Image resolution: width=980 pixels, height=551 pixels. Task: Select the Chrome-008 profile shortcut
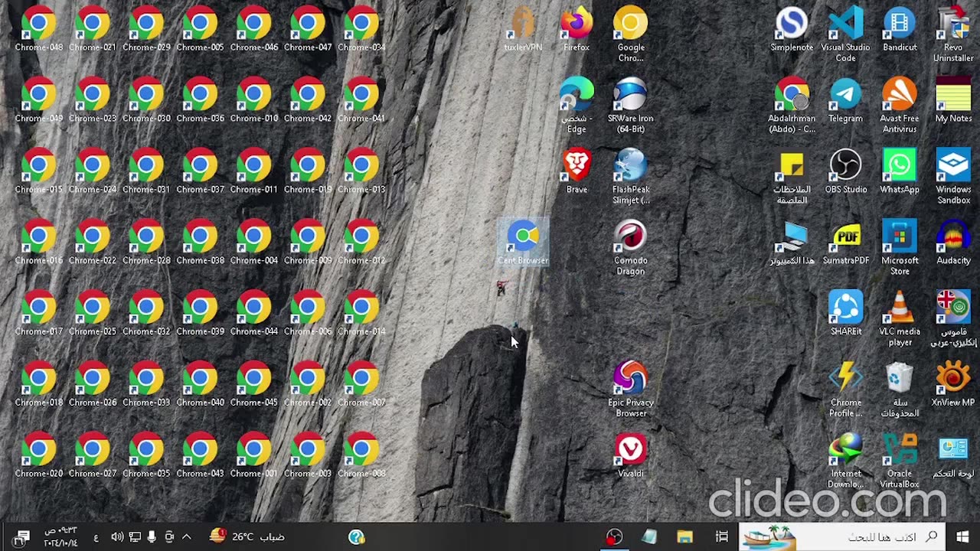(361, 456)
